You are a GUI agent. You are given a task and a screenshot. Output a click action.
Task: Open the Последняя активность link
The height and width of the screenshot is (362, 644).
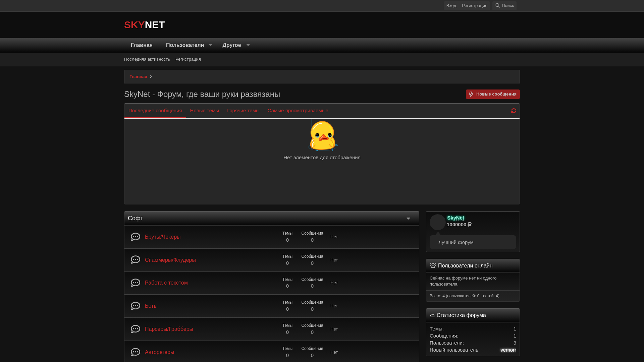[x=147, y=59]
